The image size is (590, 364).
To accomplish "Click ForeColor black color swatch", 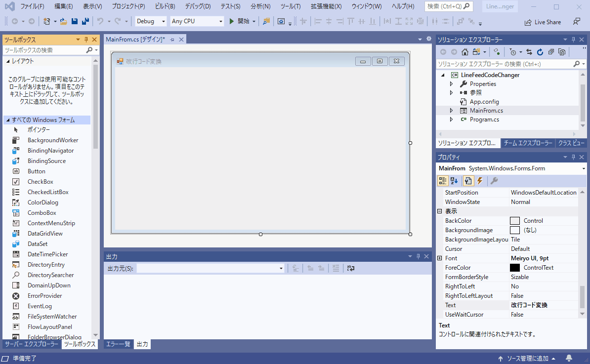I will pos(515,268).
